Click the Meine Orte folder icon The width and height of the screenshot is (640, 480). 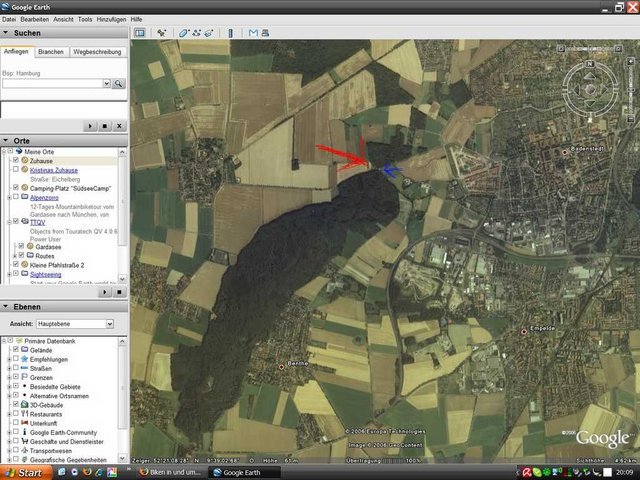tap(19, 151)
